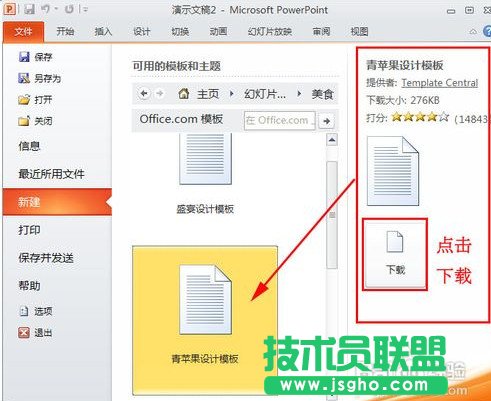This screenshot has width=491, height=401.
Task: Select 帮助 in the backstage menu
Action: [29, 286]
